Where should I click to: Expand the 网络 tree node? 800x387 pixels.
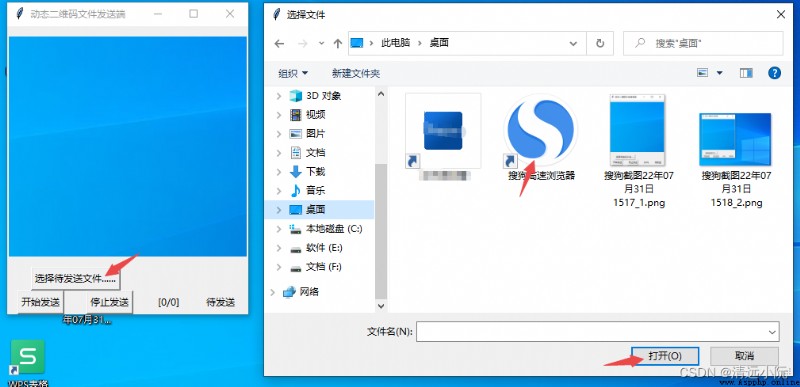point(272,292)
